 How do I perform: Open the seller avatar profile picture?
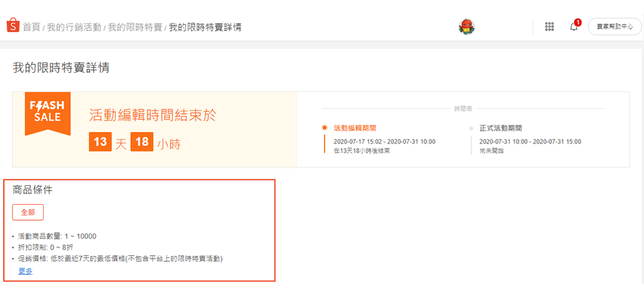point(466,26)
